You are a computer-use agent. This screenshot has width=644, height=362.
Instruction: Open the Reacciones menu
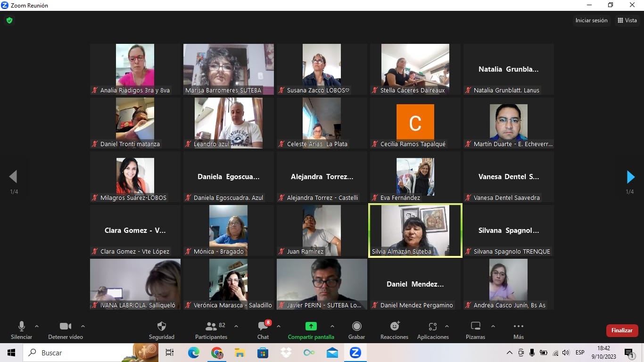[394, 330]
